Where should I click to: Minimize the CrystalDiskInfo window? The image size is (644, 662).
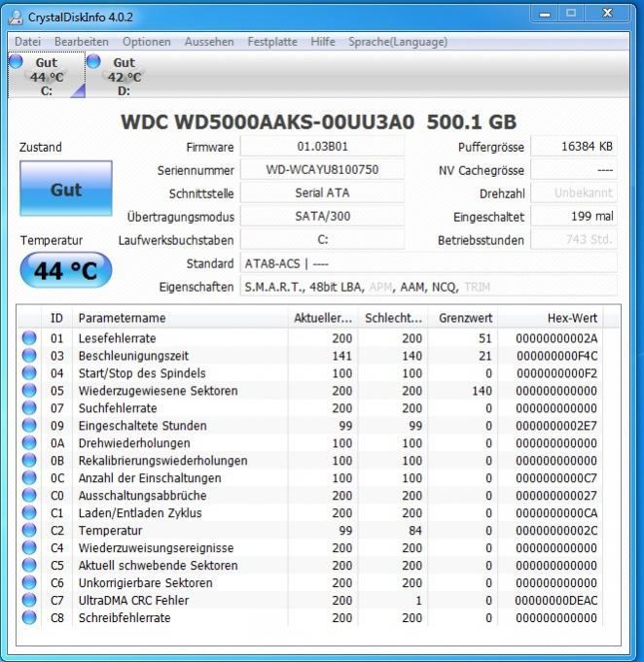pyautogui.click(x=545, y=15)
